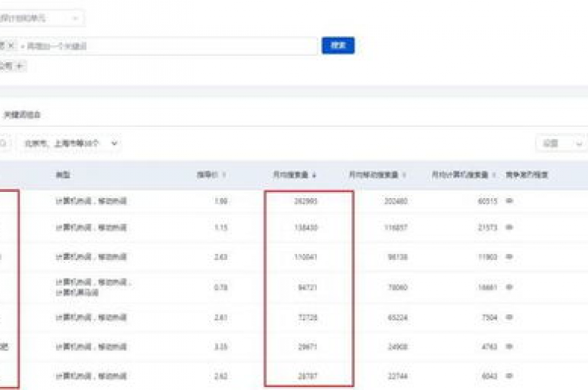
Task: Expand the 北京市, 上海市 region dropdown
Action: (70, 144)
